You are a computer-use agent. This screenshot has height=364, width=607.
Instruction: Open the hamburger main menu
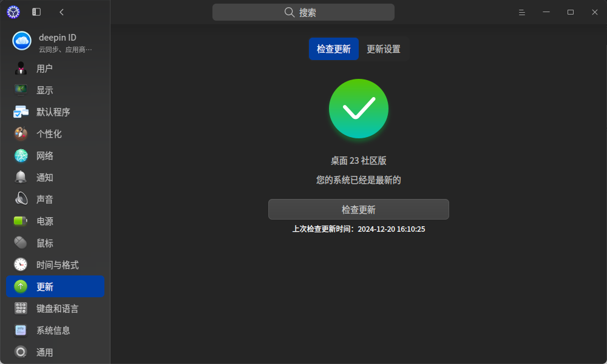(522, 12)
